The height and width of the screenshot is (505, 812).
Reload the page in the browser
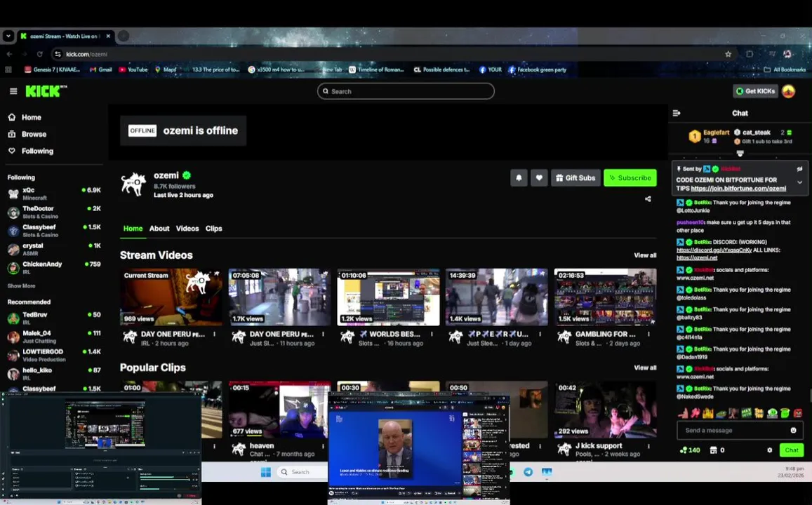click(x=39, y=54)
